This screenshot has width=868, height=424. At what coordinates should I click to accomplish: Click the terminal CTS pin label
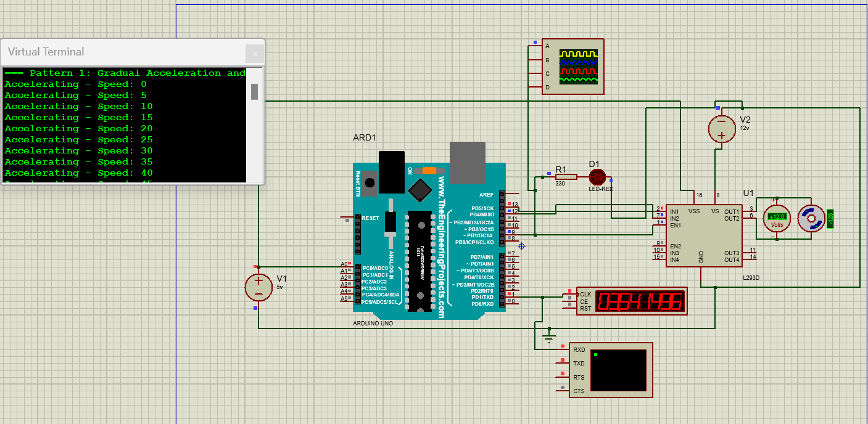point(579,391)
